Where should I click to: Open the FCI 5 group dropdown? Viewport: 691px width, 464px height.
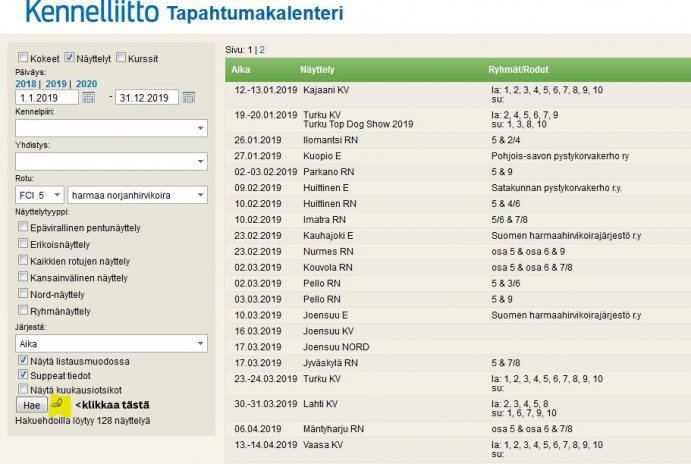click(40, 195)
